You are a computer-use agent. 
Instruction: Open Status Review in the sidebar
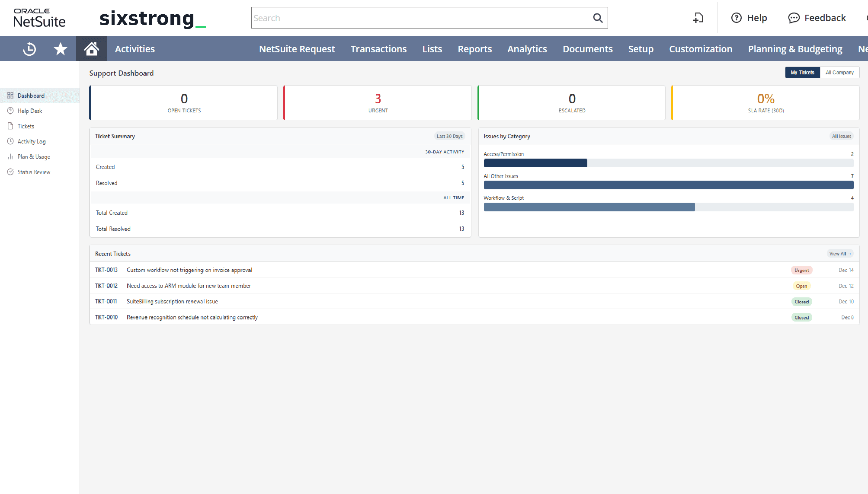click(34, 172)
